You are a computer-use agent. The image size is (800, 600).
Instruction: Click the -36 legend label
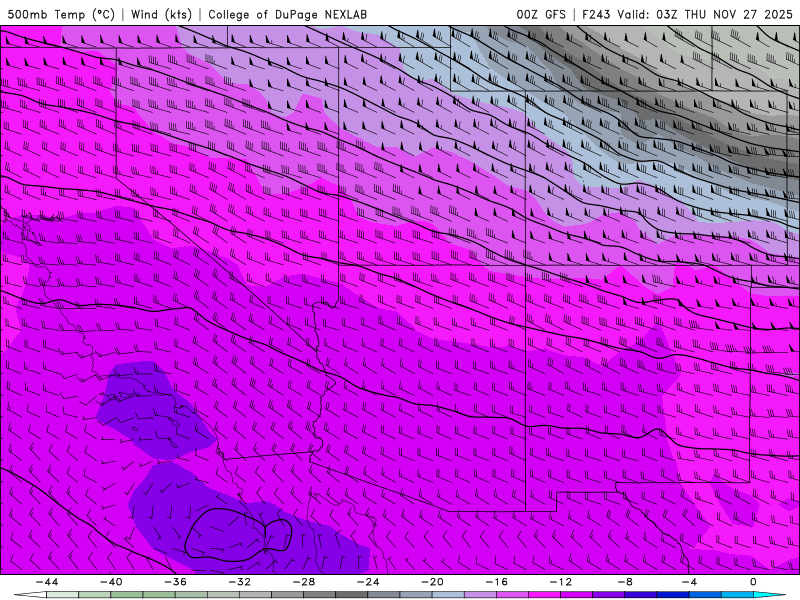[x=175, y=582]
